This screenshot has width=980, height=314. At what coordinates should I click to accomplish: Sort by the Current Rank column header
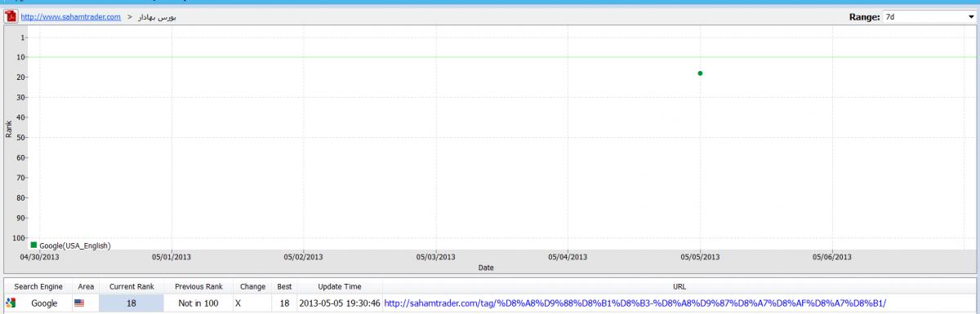tap(131, 287)
